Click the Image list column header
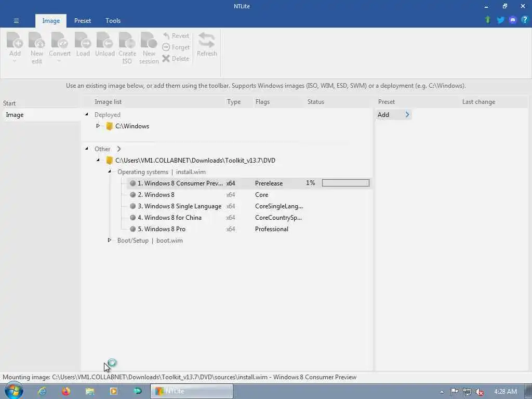The width and height of the screenshot is (532, 399). point(108,102)
